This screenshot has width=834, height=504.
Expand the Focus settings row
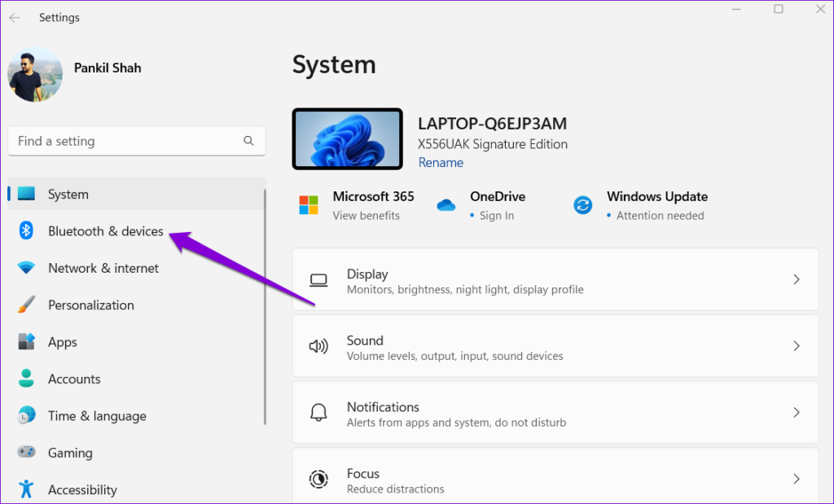797,479
